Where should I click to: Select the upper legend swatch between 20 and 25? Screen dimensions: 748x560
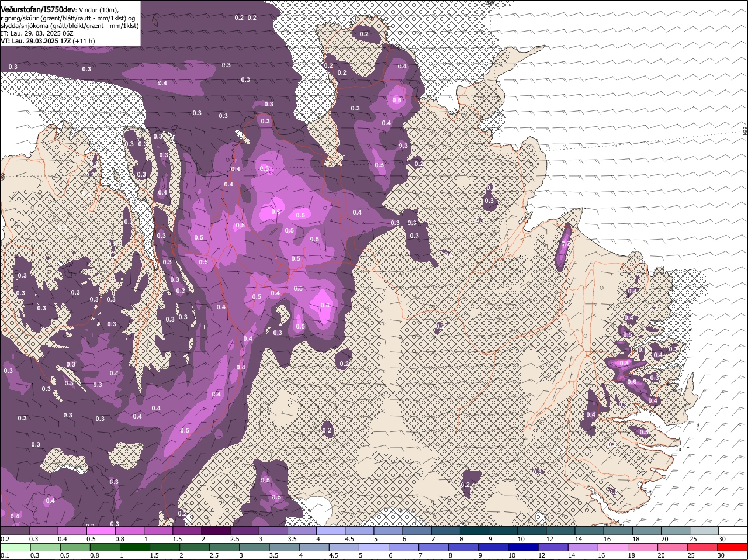[675, 531]
